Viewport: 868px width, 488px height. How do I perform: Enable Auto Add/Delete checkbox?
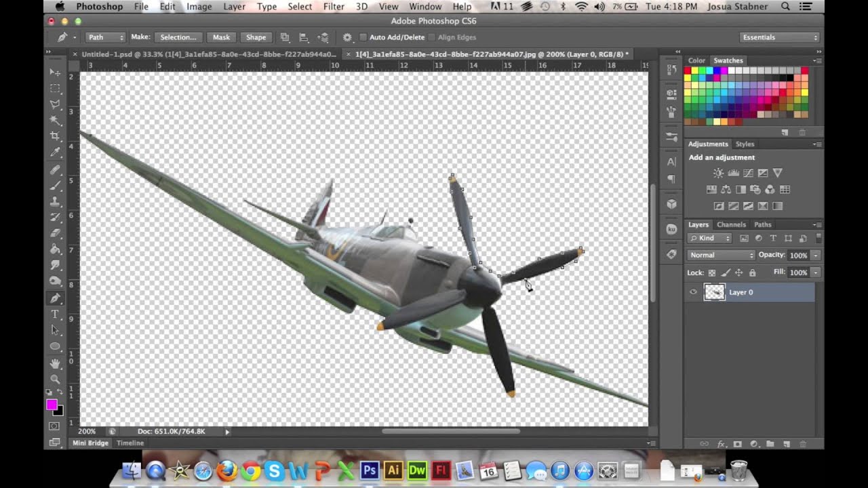363,37
